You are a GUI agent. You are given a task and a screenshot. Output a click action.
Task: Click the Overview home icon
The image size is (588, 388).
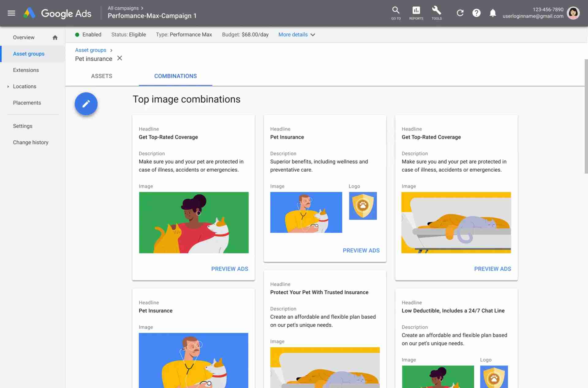(x=55, y=37)
